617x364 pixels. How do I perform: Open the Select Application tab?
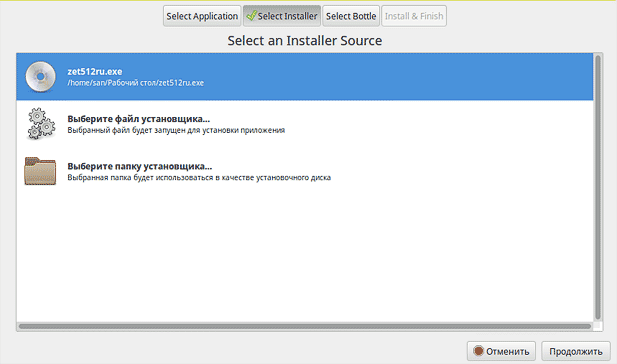[x=202, y=16]
